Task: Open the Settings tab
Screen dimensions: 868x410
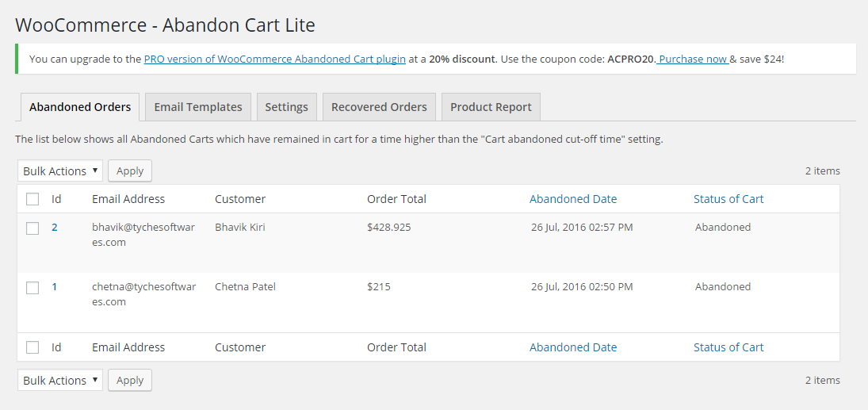Action: pos(286,107)
